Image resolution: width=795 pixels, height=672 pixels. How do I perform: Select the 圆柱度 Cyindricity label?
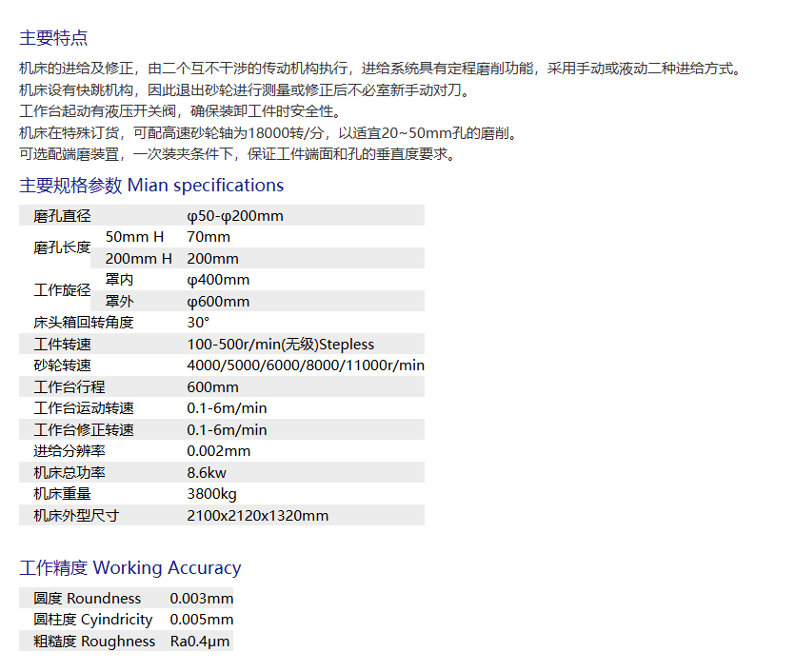(x=93, y=620)
